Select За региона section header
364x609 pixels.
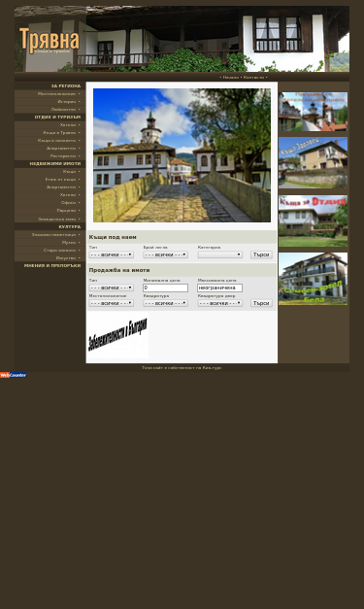66,85
